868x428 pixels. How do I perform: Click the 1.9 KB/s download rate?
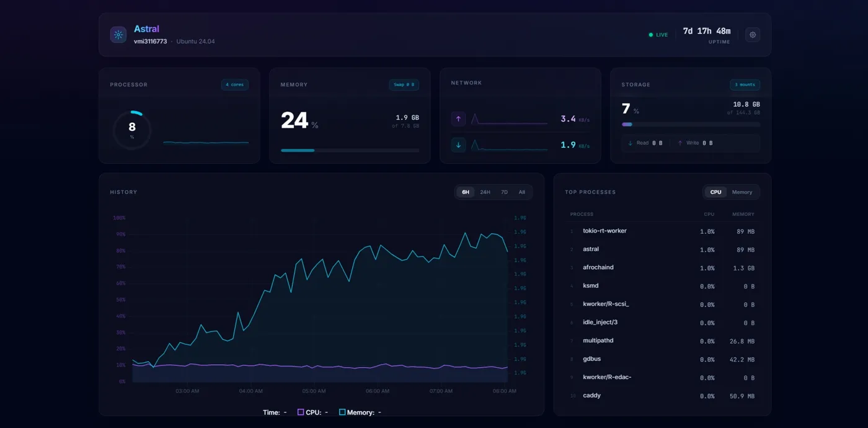click(x=575, y=145)
